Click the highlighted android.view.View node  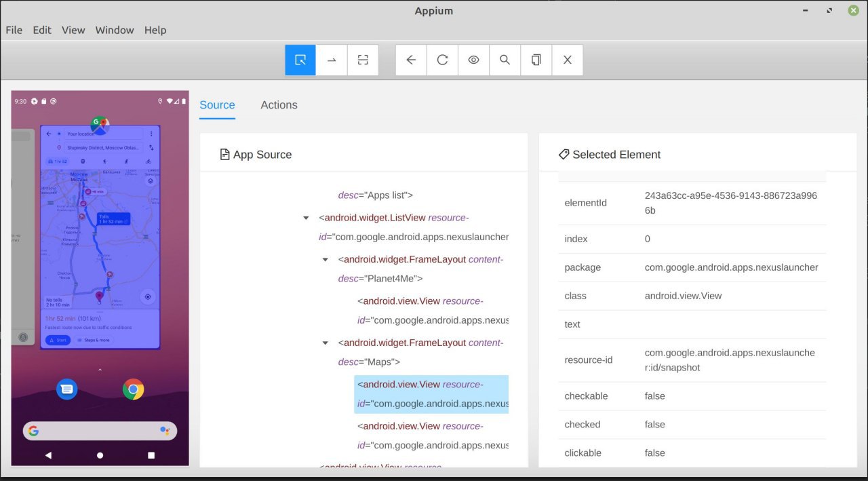[431, 394]
